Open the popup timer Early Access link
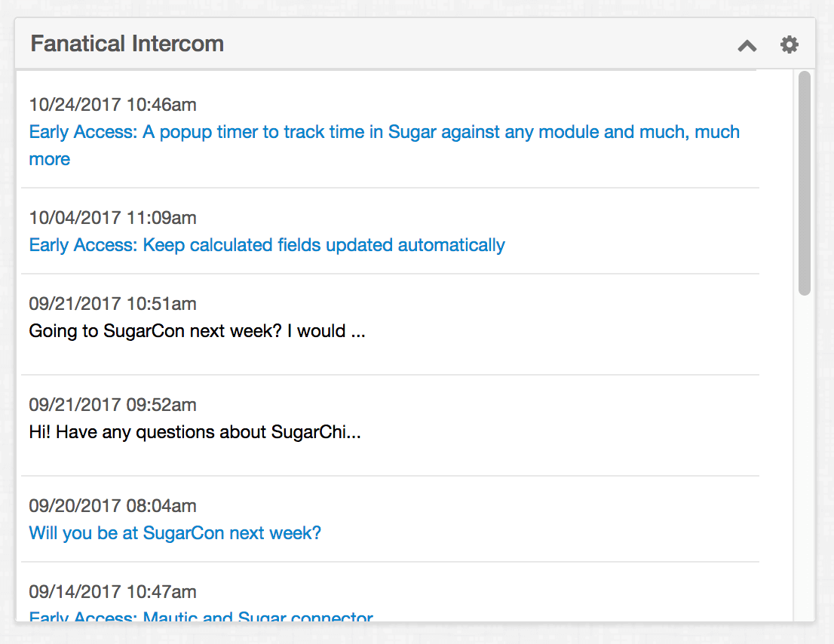 (384, 146)
